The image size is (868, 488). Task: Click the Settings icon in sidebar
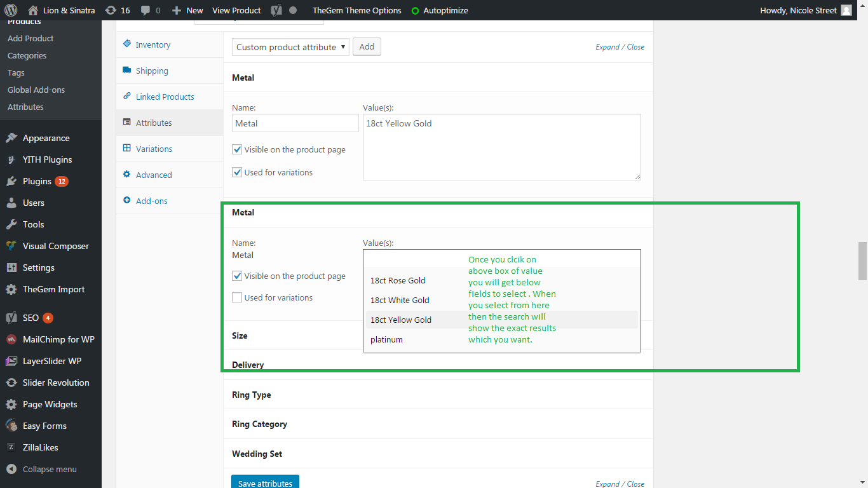11,268
